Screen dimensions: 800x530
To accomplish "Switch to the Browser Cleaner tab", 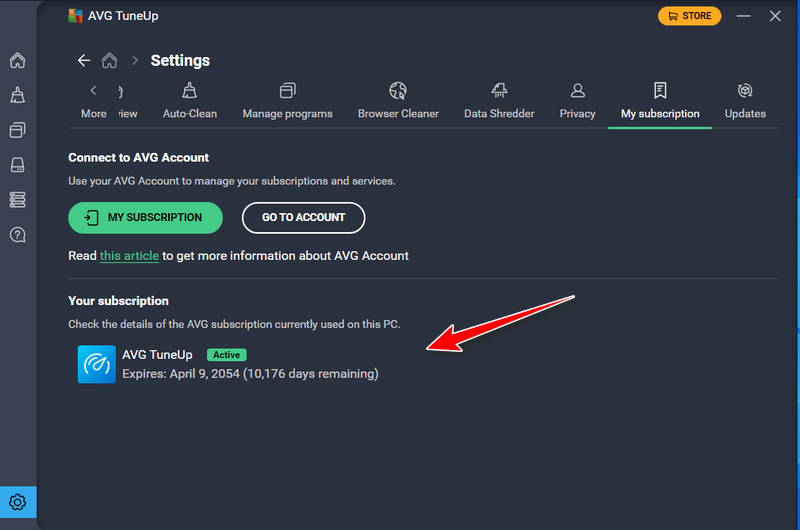I will (398, 101).
